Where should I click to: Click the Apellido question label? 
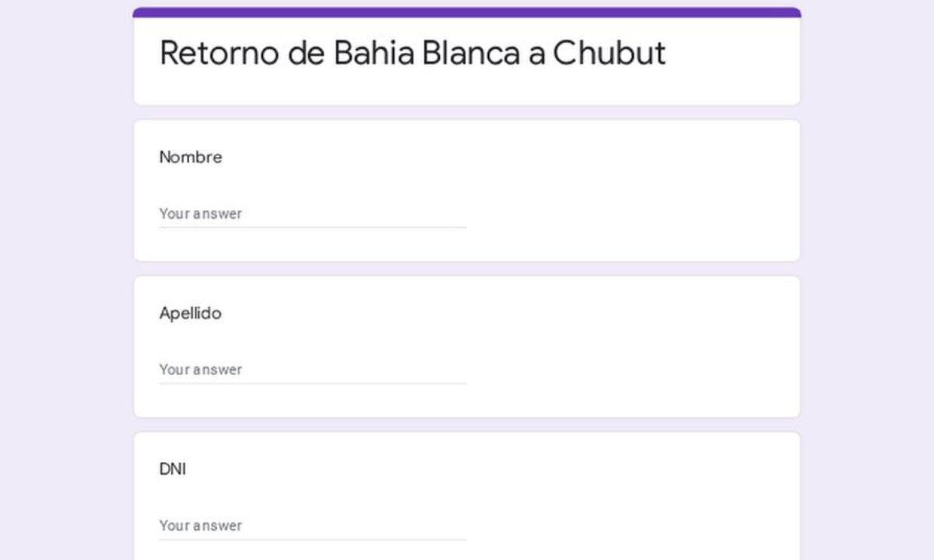[x=191, y=313]
